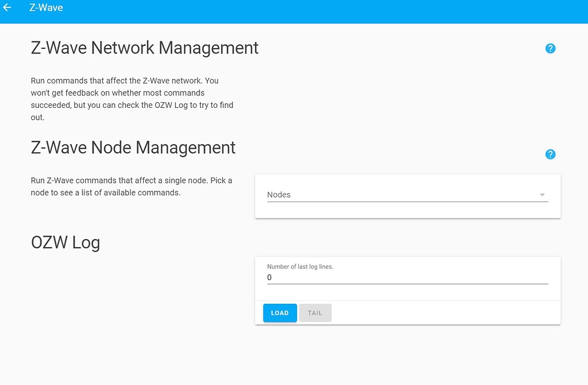
Task: Navigate back using the header arrow
Action: (x=8, y=7)
